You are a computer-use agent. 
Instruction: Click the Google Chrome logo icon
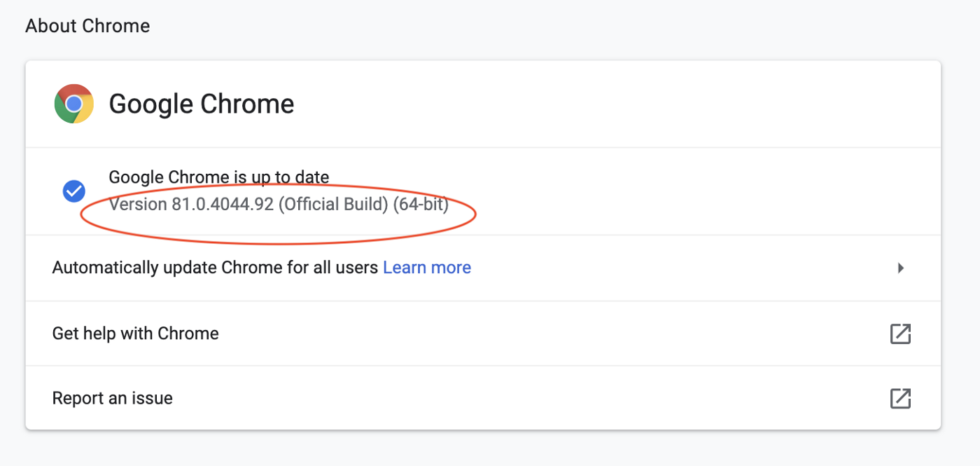tap(74, 104)
